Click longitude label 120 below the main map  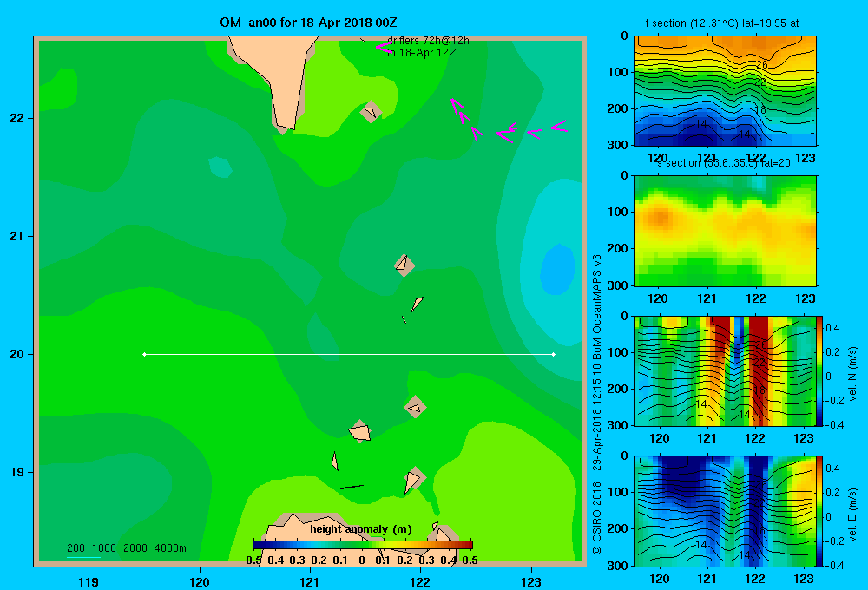(x=200, y=581)
